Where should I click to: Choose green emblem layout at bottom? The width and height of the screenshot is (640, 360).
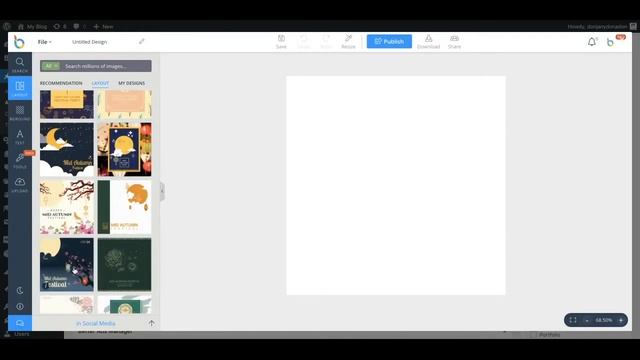click(x=124, y=304)
